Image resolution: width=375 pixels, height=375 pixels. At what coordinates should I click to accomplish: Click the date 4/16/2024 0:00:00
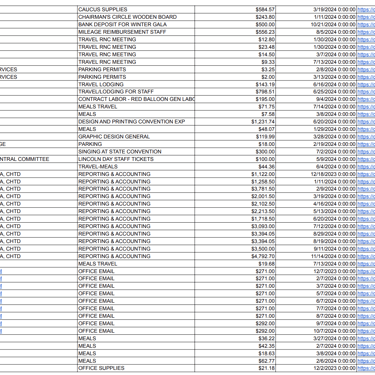335,204
